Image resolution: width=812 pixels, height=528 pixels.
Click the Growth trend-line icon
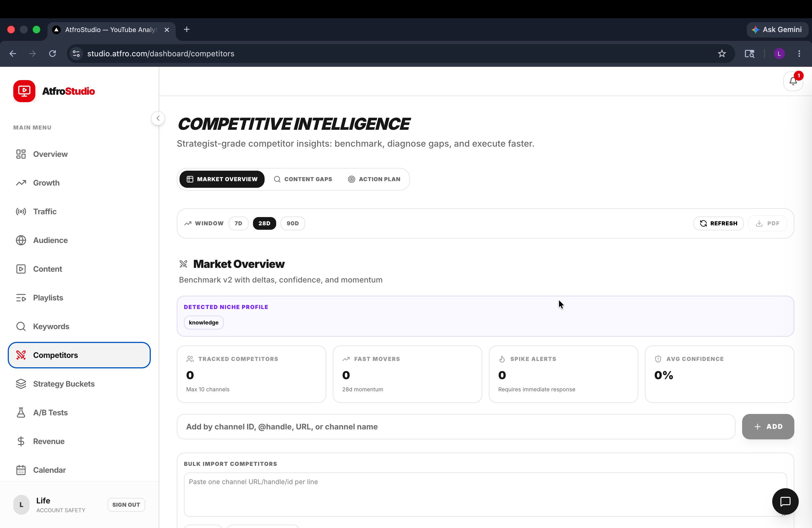[21, 183]
